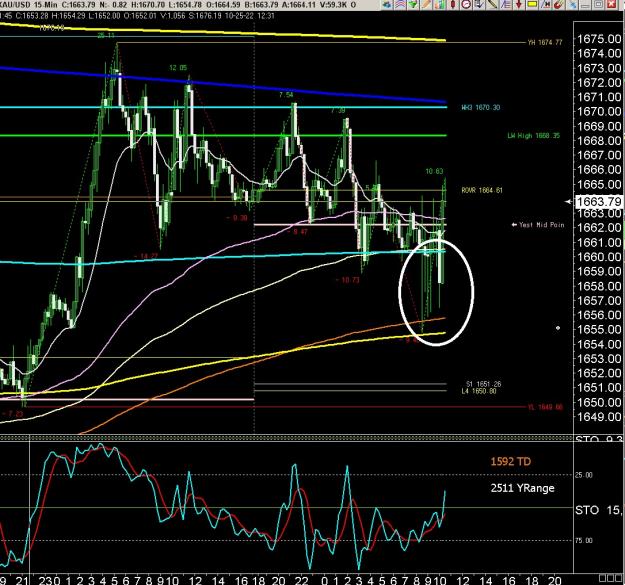Click the red '-14.27' swing label
Image resolution: width=625 pixels, height=585 pixels.
coord(146,256)
